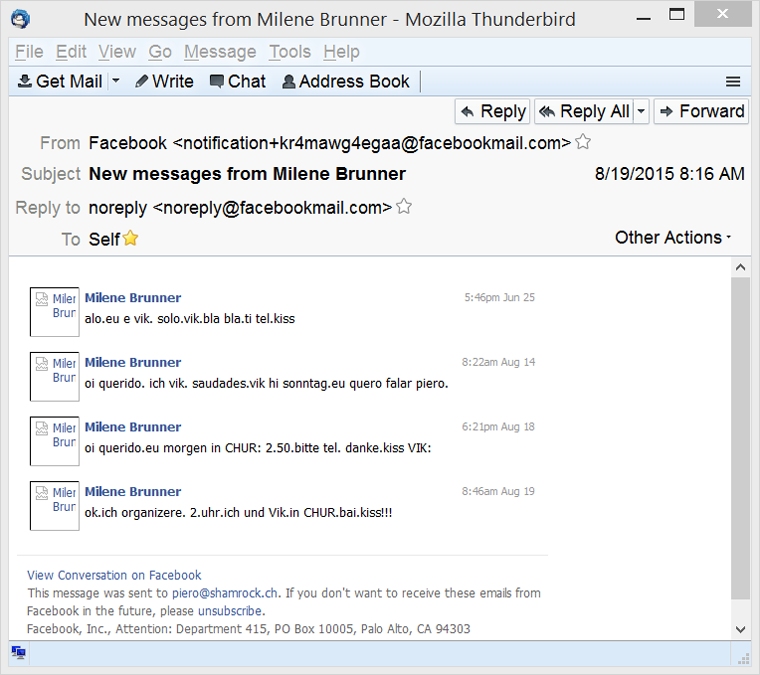Expand the Get Mail dropdown arrow
The image size is (760, 675).
pyautogui.click(x=116, y=81)
